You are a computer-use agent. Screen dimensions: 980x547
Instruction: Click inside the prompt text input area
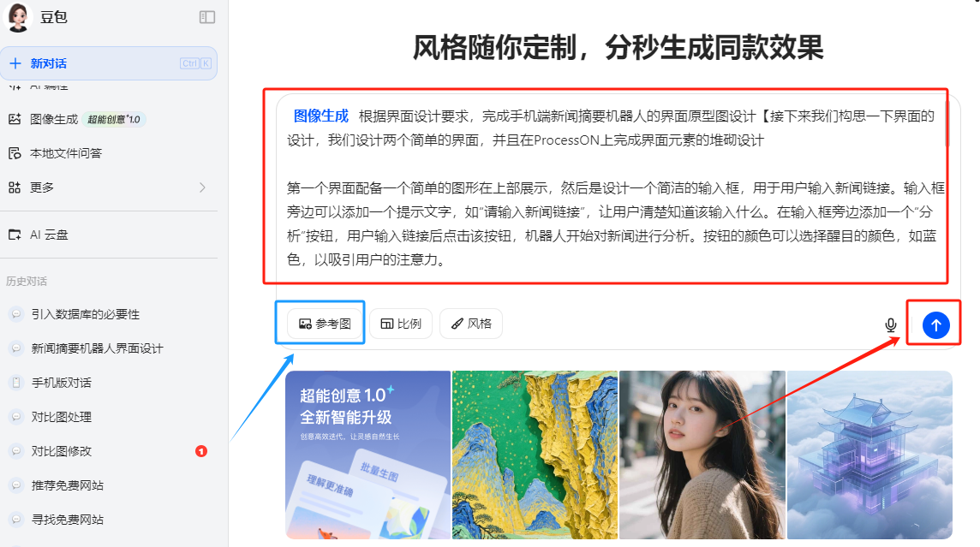[612, 187]
